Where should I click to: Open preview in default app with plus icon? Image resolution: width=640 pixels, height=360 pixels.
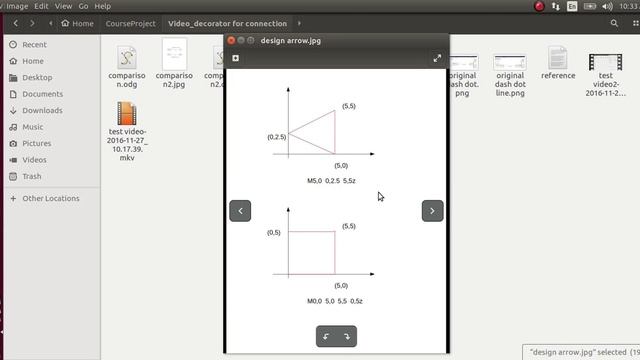(x=236, y=58)
